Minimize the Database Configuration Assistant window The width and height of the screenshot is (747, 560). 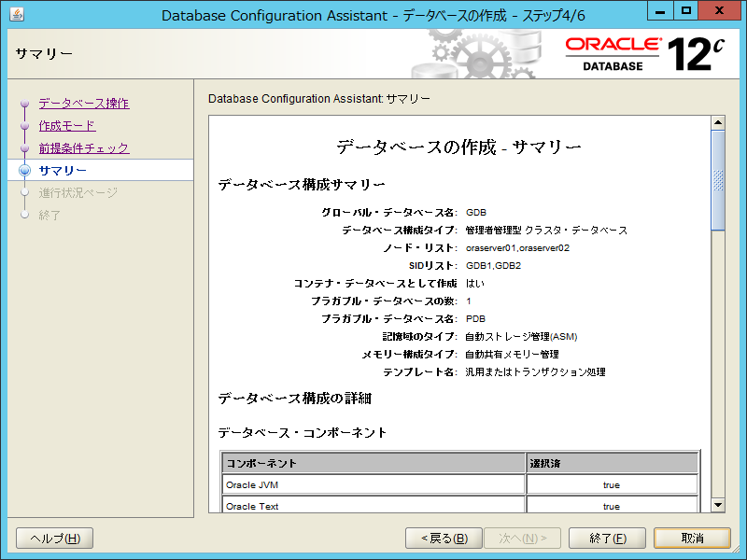(x=660, y=10)
